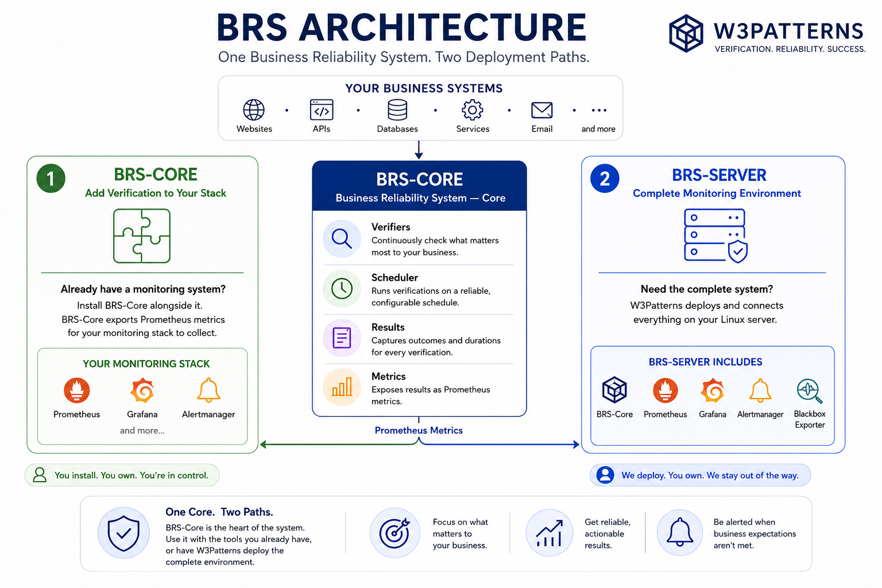Click the Email envelope icon

click(541, 110)
